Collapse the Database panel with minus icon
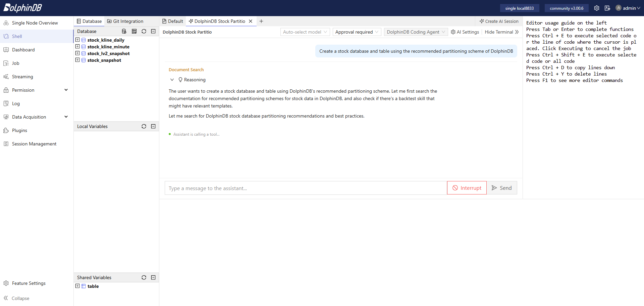The image size is (644, 306). coord(153,31)
